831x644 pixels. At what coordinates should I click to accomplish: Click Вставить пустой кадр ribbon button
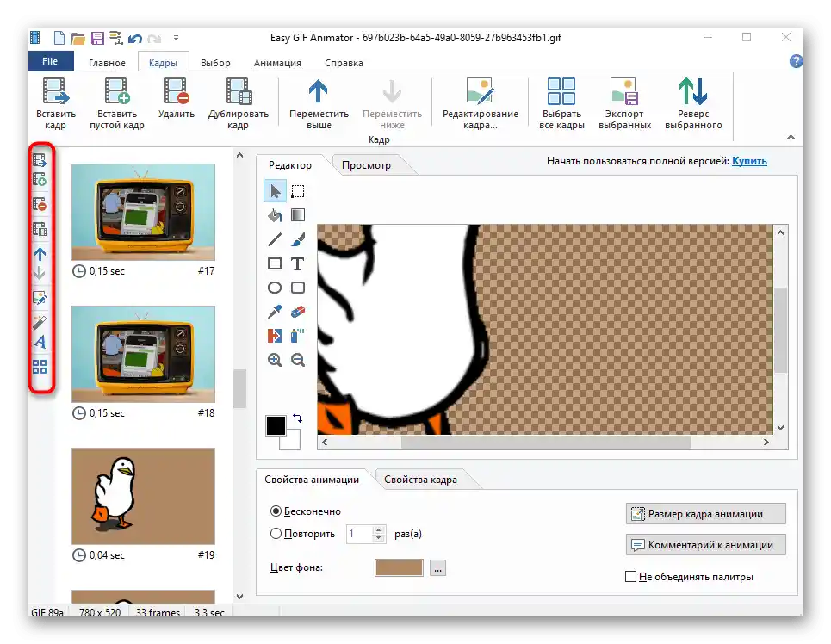coord(116,104)
